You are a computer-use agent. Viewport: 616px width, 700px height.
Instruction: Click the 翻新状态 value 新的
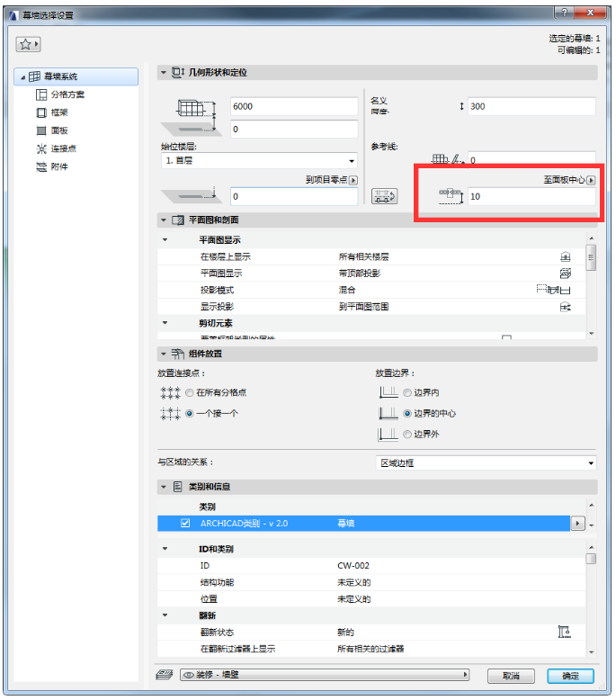345,633
